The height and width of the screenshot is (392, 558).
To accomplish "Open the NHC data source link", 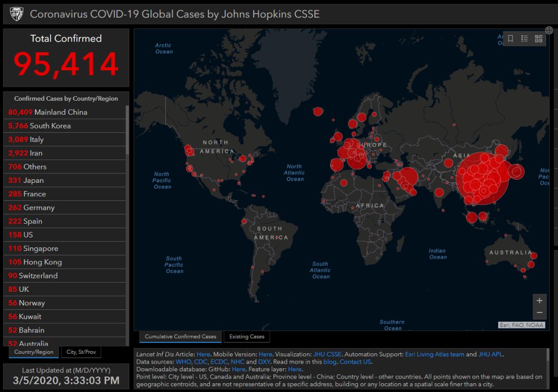I will tap(237, 362).
